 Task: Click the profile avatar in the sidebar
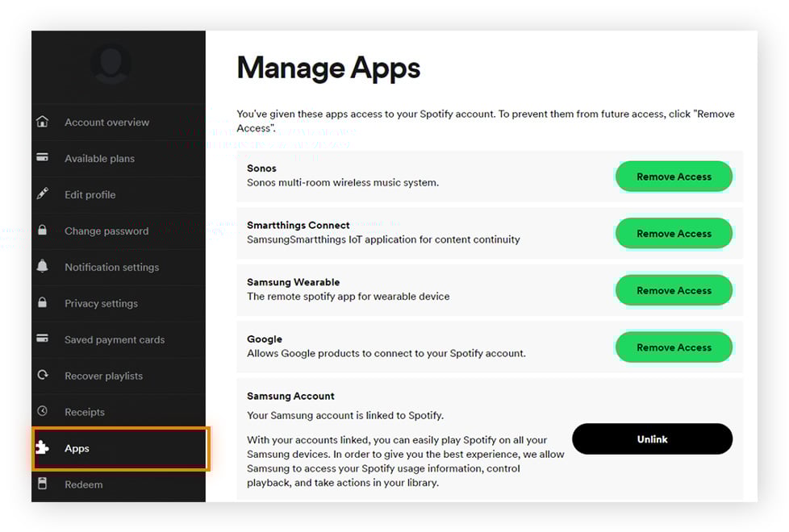tap(111, 64)
